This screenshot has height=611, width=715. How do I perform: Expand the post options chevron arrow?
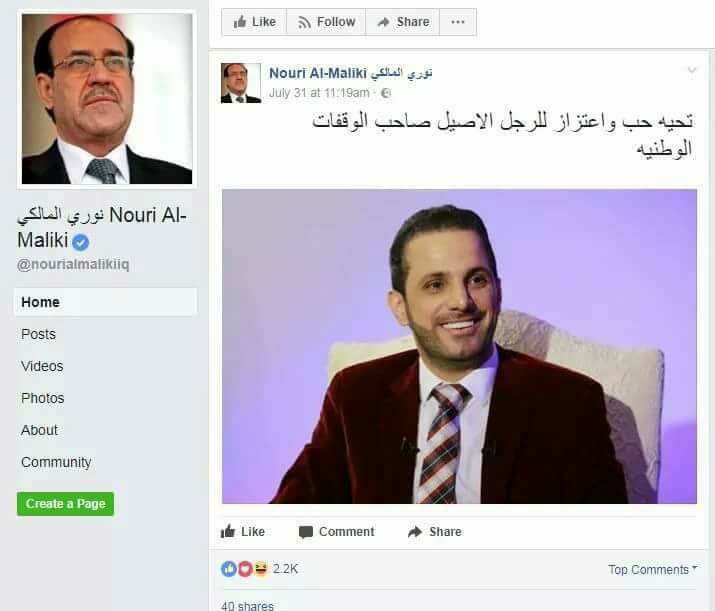[692, 70]
